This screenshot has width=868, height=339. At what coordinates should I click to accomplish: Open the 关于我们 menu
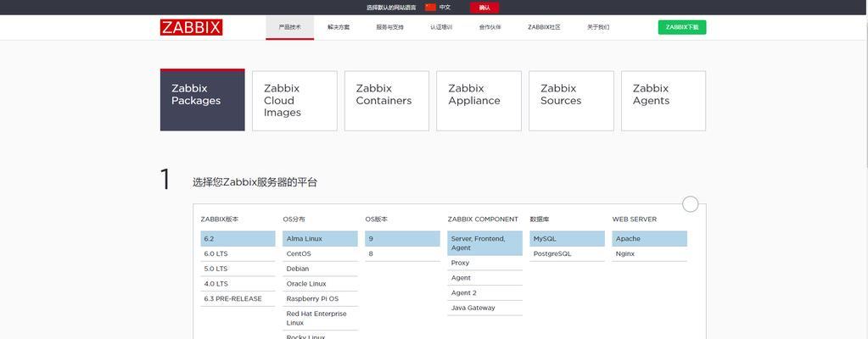tap(598, 27)
